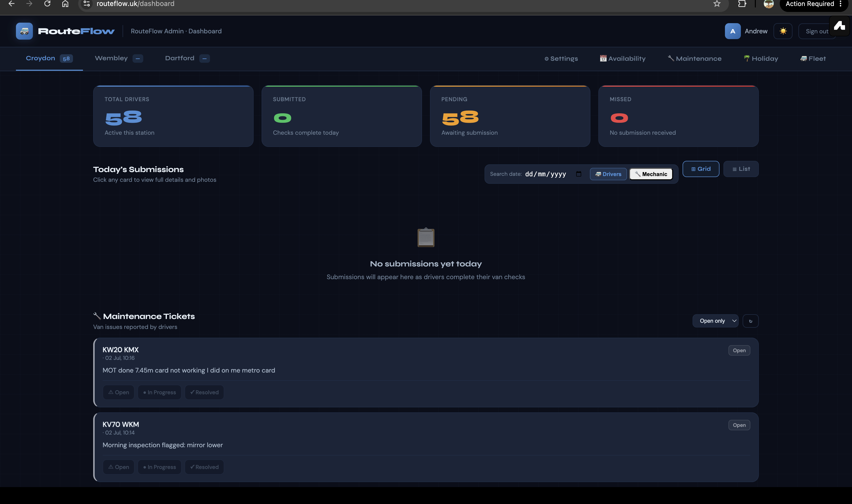Mark KV70 WKM ticket Resolved

coord(204,467)
